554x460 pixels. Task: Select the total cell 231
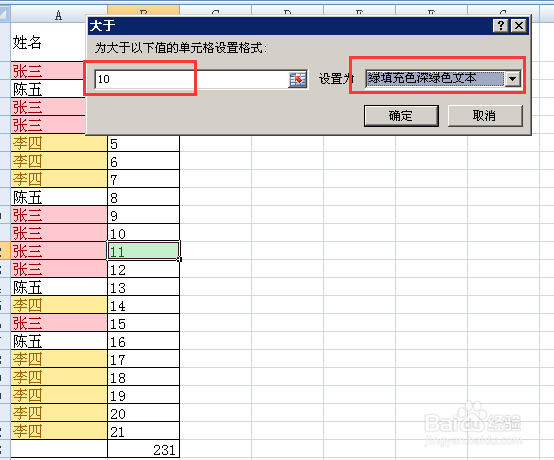[x=143, y=449]
